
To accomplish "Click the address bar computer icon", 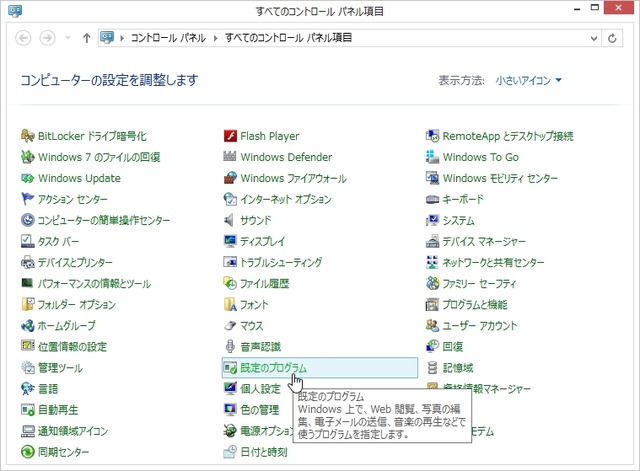I will pos(107,38).
